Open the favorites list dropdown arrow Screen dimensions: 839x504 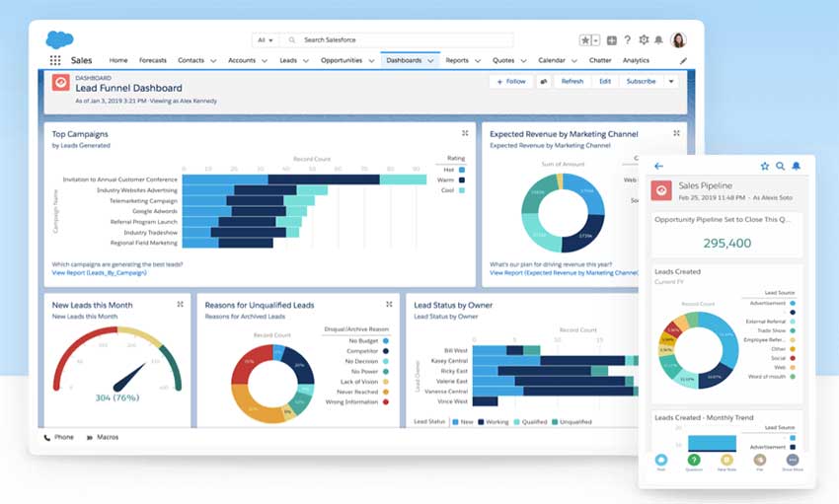tap(596, 40)
